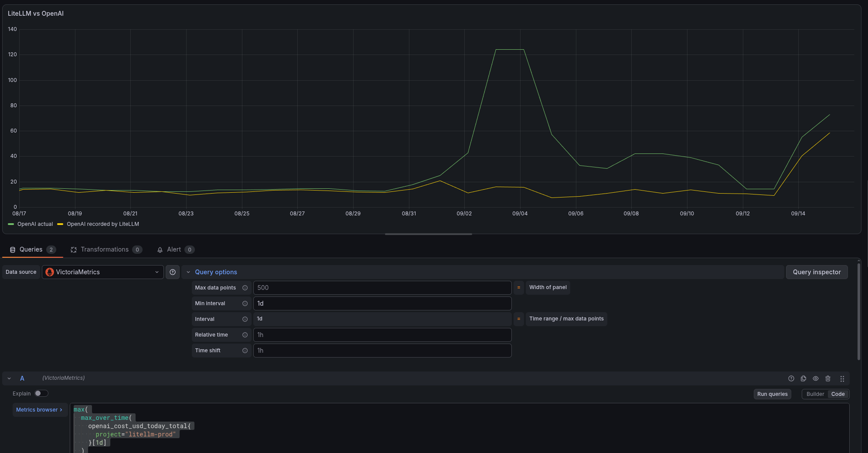
Task: Click Max data points info icon
Action: point(245,288)
